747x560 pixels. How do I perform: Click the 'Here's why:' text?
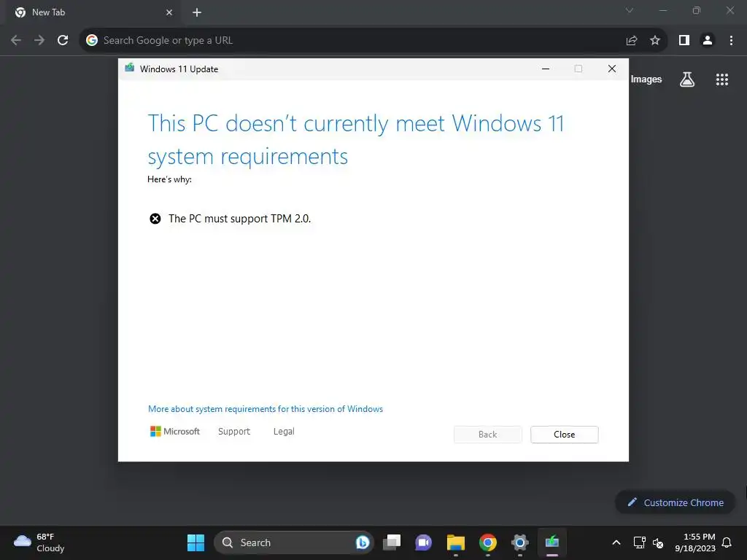(x=169, y=179)
